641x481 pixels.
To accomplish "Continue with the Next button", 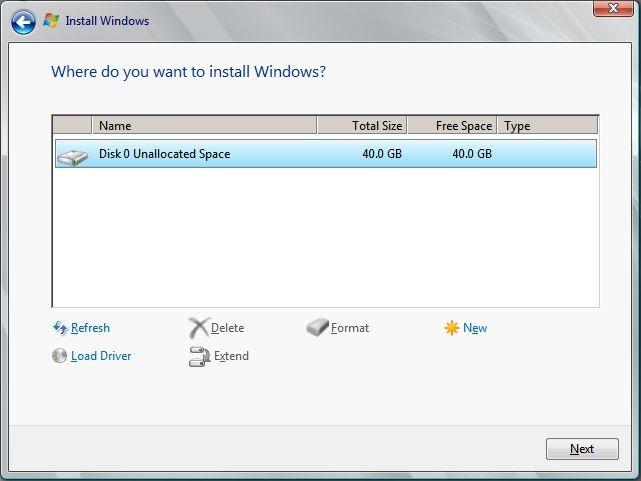I will point(582,449).
